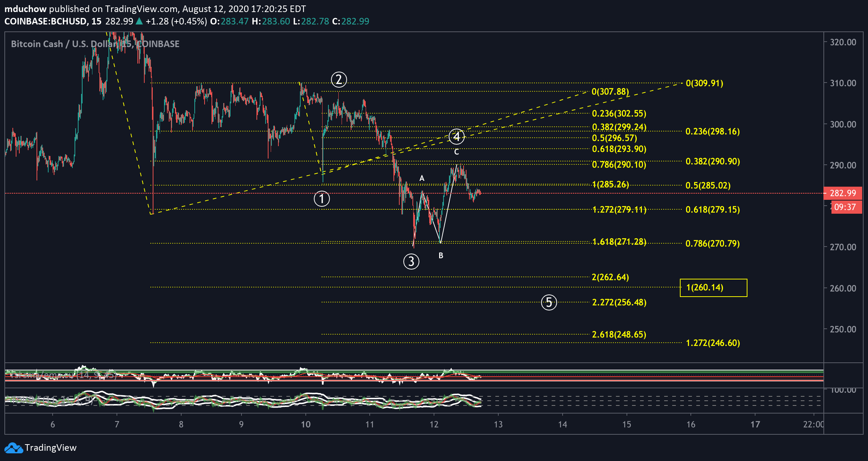This screenshot has height=461, width=868.
Task: Click the 09:37 bar countdown label
Action: click(x=846, y=207)
